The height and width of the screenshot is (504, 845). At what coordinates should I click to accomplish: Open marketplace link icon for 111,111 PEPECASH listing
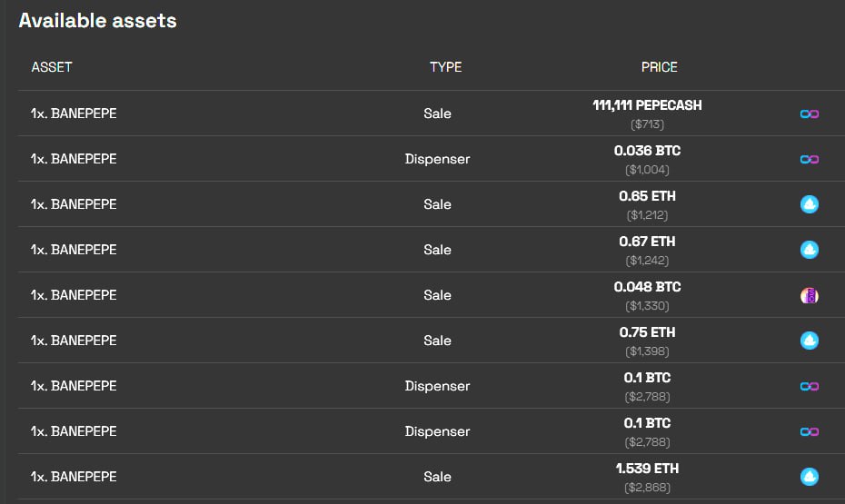point(809,114)
